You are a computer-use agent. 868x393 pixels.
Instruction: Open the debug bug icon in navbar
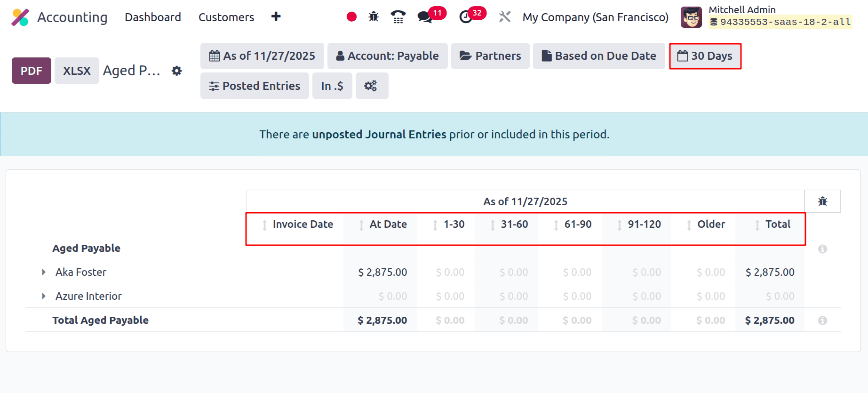tap(374, 17)
